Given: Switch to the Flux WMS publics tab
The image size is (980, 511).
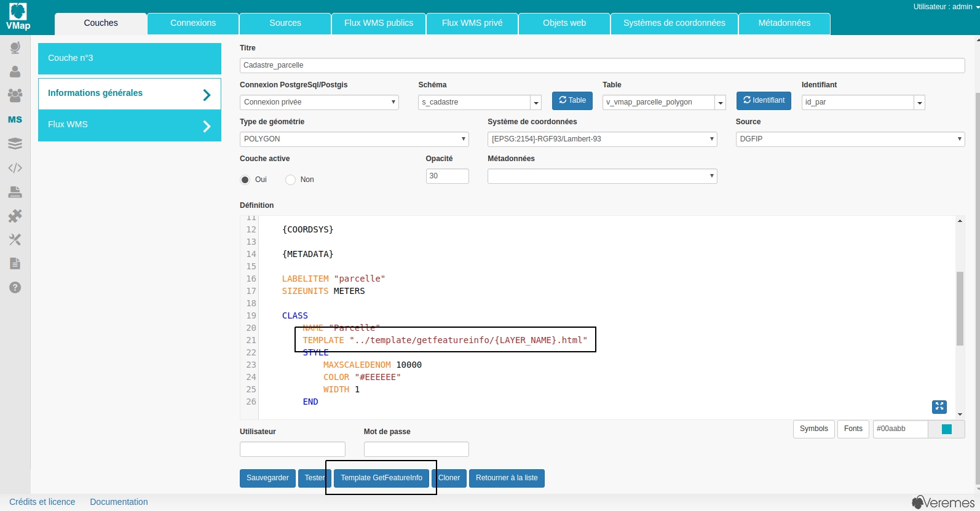Looking at the screenshot, I should 379,23.
